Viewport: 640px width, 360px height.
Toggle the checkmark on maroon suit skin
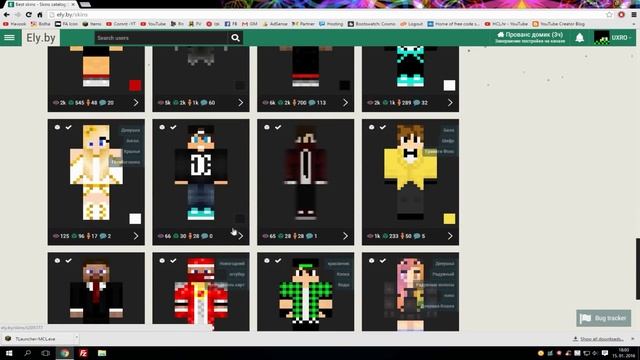(278, 127)
